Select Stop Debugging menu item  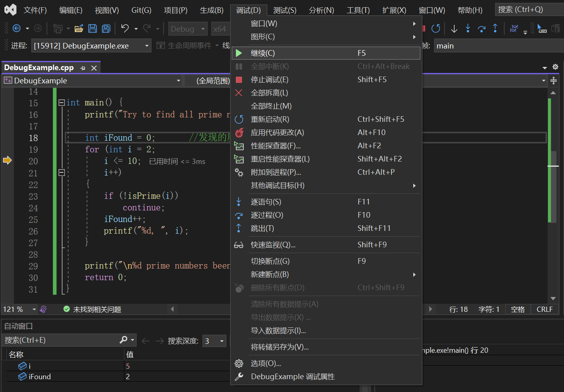coord(326,80)
